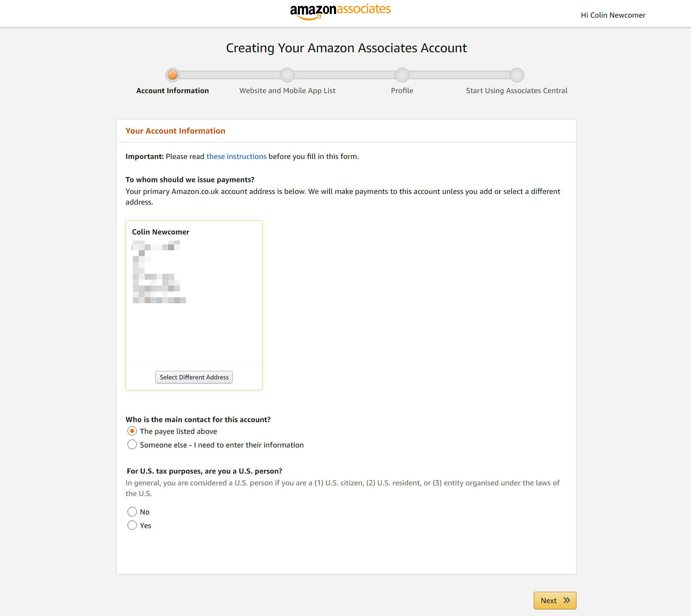Open the "these instructions" link
Screen dimensions: 691x616
(x=236, y=156)
